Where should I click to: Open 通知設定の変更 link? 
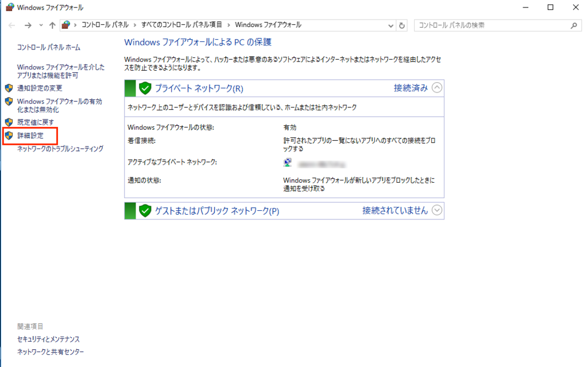tap(40, 88)
